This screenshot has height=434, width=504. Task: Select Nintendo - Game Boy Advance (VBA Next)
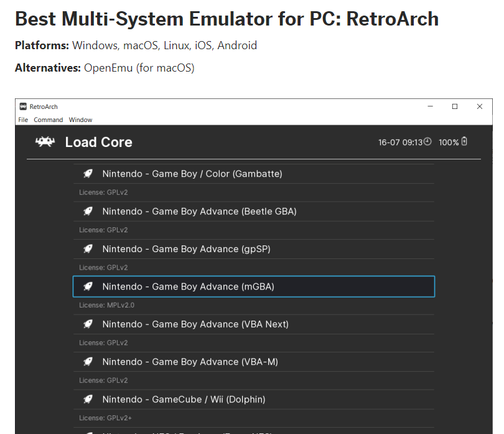pos(254,324)
